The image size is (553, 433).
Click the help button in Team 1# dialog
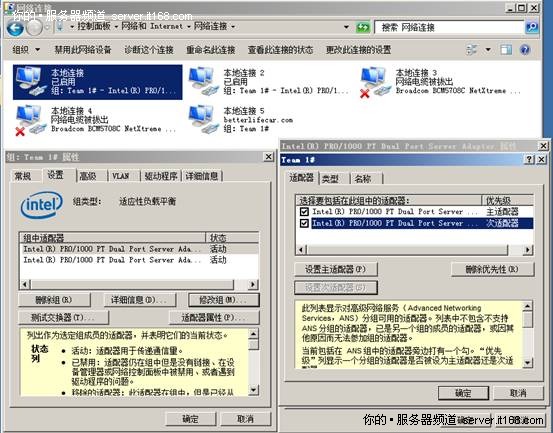(529, 159)
